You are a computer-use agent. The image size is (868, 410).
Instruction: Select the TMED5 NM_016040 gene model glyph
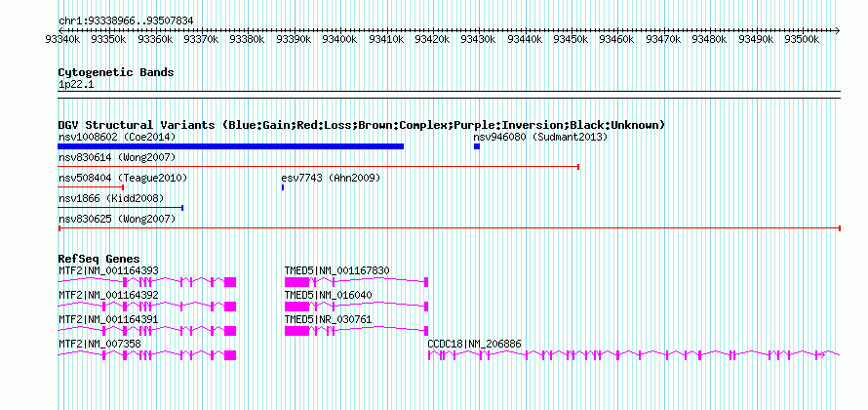357,306
